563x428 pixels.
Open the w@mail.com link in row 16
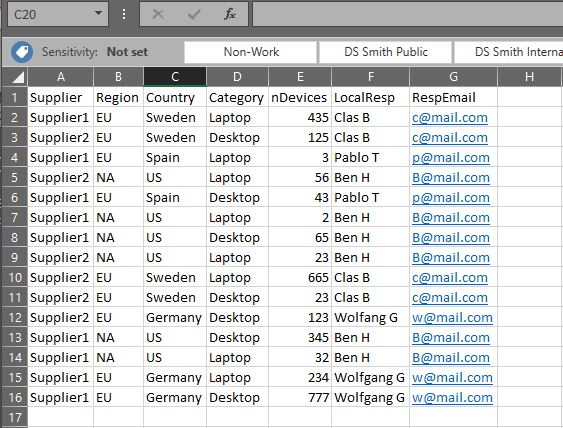(452, 398)
